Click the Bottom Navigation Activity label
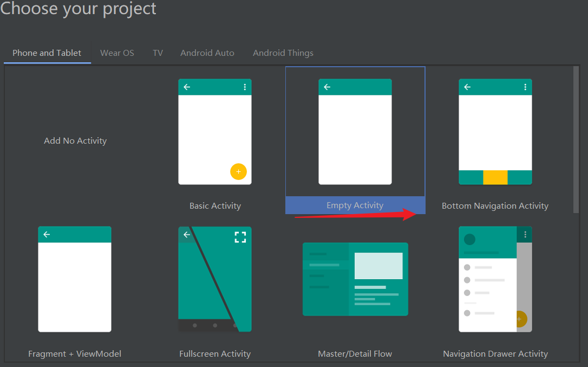The image size is (588, 367). (495, 206)
